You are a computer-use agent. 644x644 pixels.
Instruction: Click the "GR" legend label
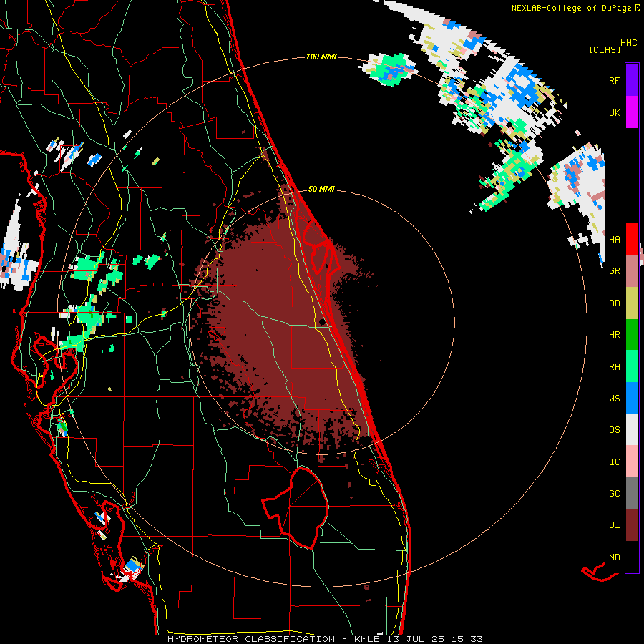tap(614, 271)
